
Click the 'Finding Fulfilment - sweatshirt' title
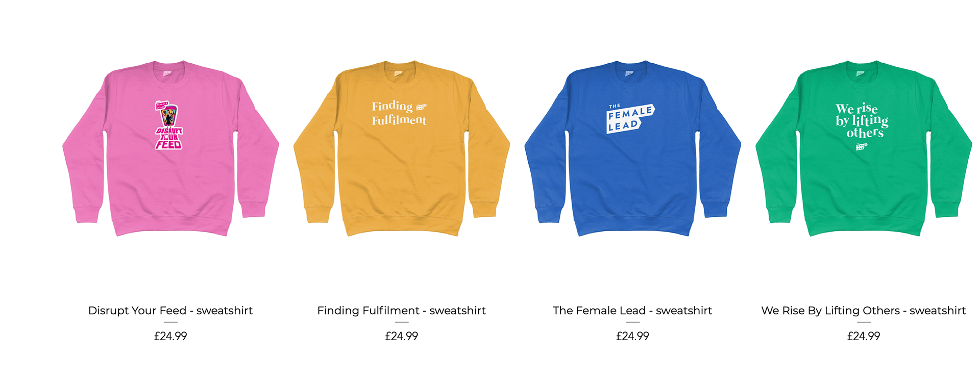pyautogui.click(x=402, y=311)
